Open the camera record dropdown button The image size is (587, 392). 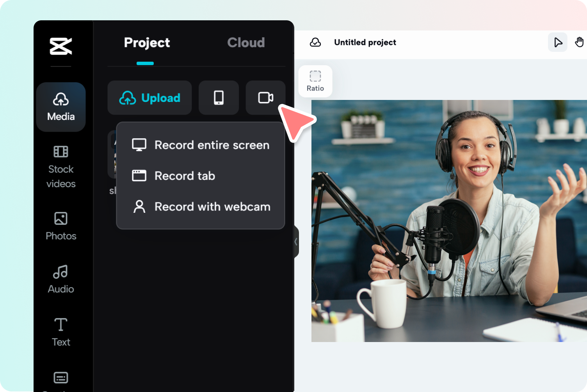pos(266,98)
